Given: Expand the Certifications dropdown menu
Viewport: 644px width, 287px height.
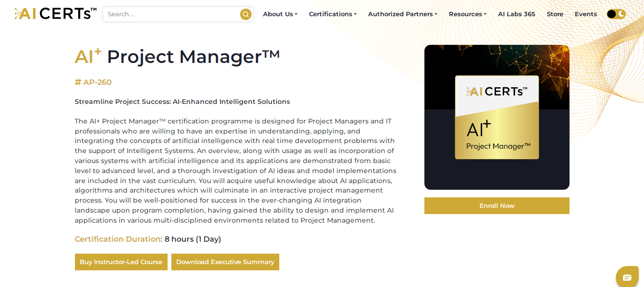Looking at the screenshot, I should (x=333, y=14).
